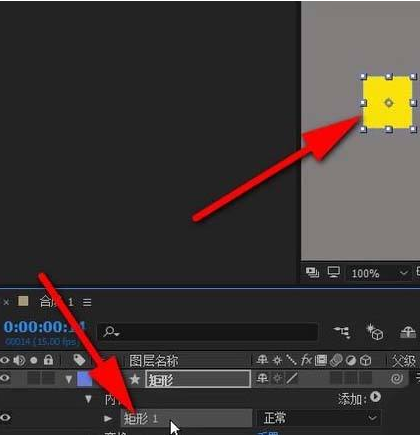
Task: Click the collapse transformations column header icon
Action: [277, 360]
